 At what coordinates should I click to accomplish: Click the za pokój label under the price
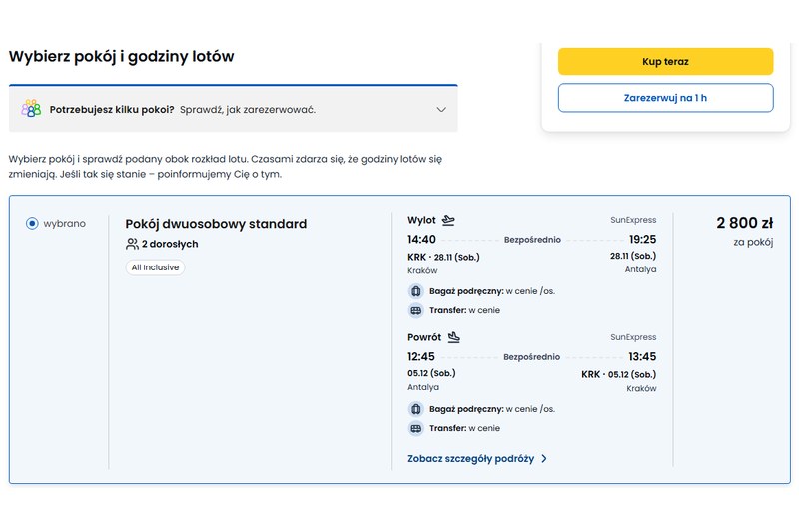pos(753,242)
